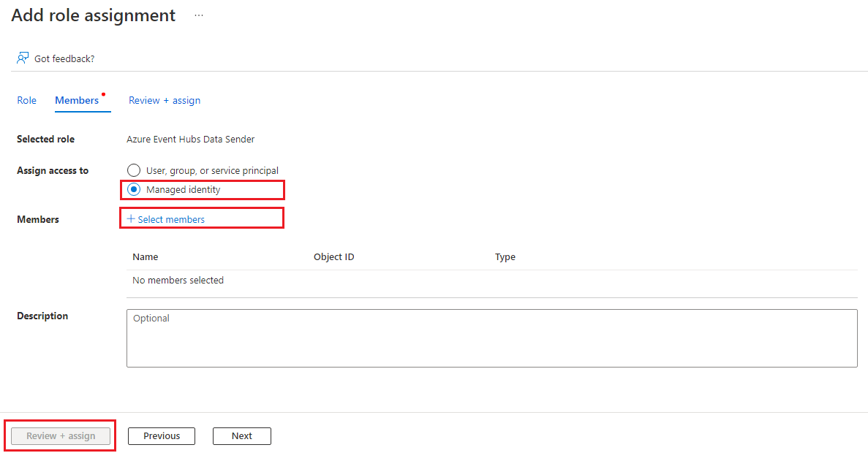Click the Got feedback icon
This screenshot has height=453, width=868.
click(22, 58)
